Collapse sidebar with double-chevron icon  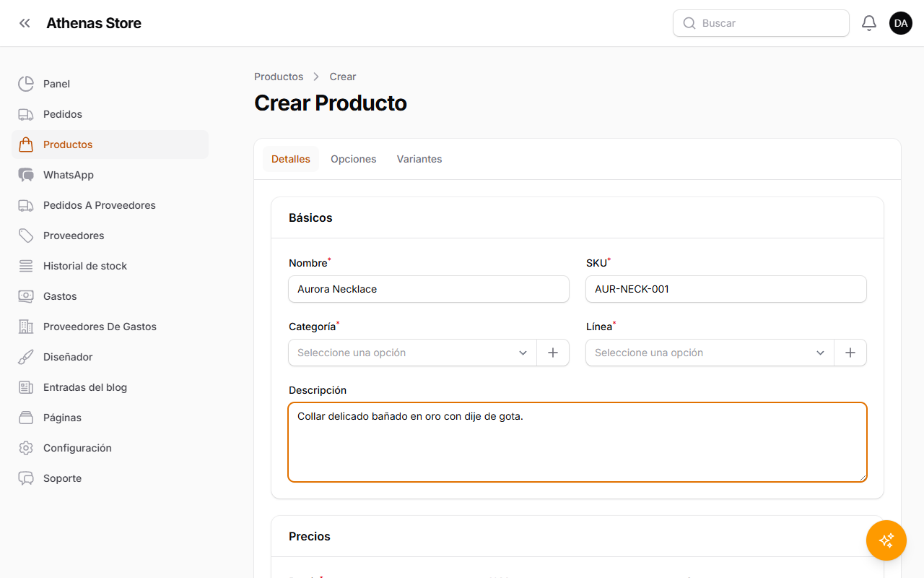click(x=25, y=23)
